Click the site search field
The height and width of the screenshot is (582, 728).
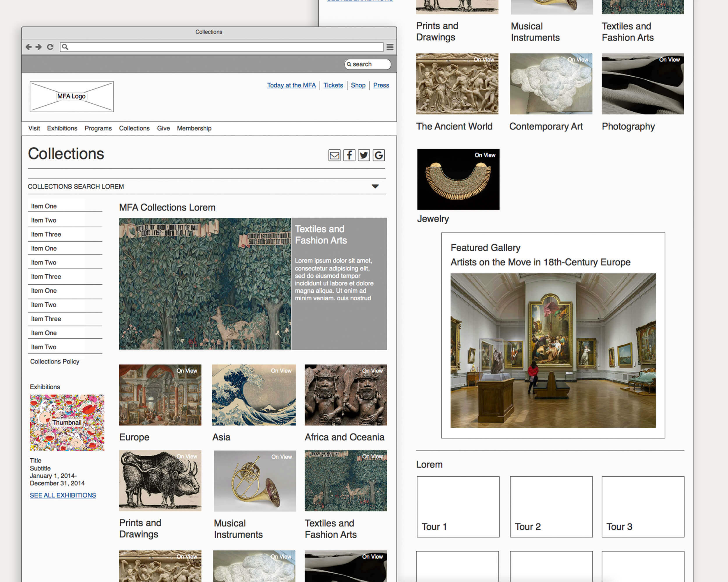point(368,64)
